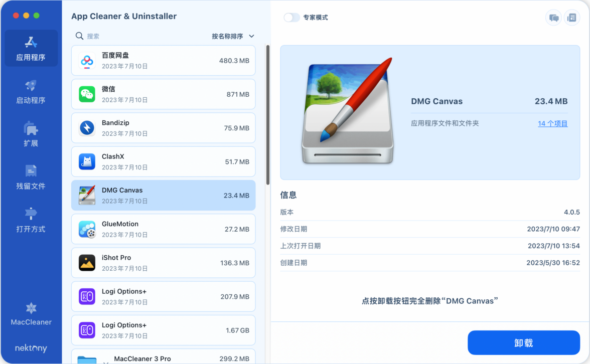Click the 27.2 MB size value
Screen dimensions: 590x364
[237, 229]
